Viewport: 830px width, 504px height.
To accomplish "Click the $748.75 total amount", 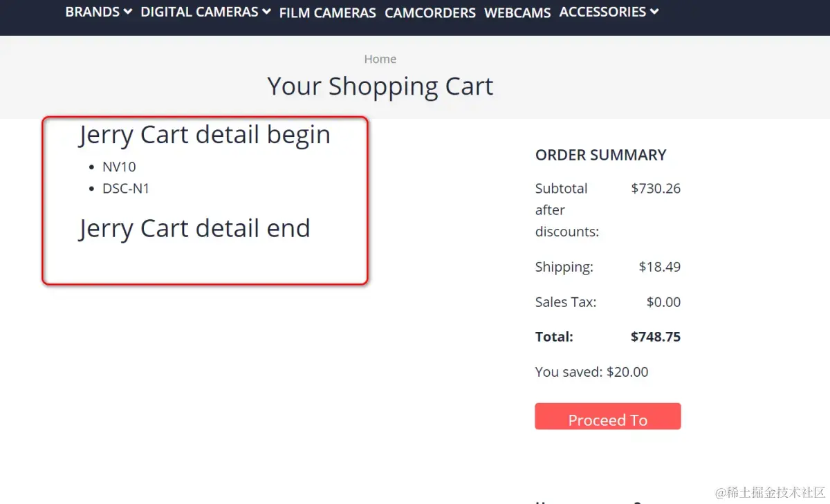I will coord(656,337).
